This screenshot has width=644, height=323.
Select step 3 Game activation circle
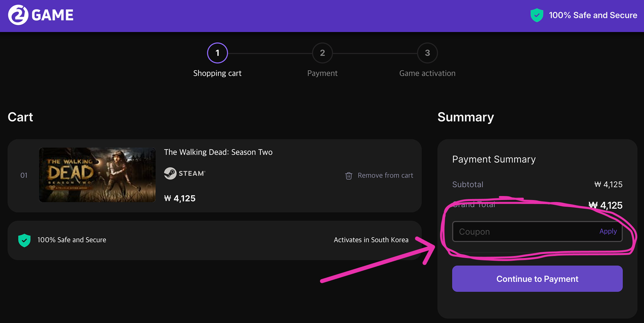coord(427,53)
